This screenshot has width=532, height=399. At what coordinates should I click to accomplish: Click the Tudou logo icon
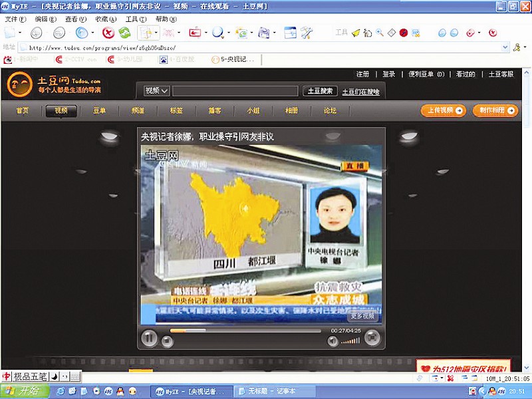click(19, 85)
